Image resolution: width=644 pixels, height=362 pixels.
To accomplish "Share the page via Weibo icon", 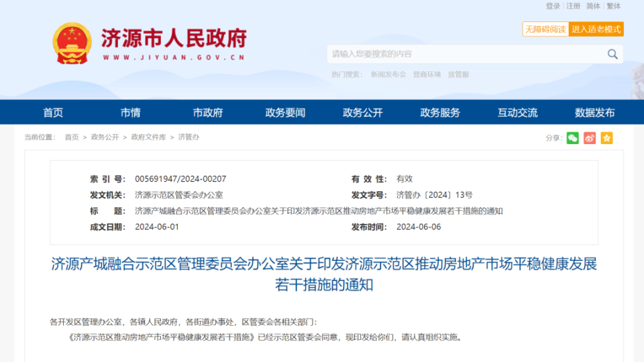I will (590, 138).
